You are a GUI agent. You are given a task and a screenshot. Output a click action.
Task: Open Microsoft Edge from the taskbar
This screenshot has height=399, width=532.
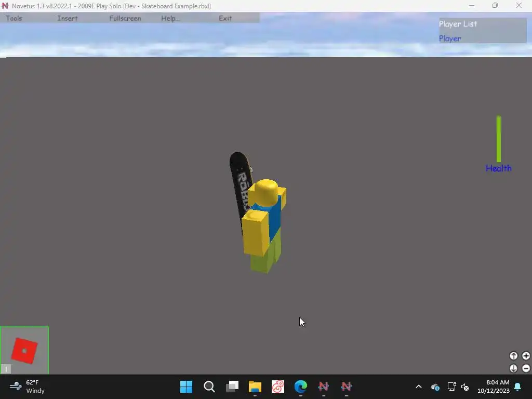click(x=301, y=387)
